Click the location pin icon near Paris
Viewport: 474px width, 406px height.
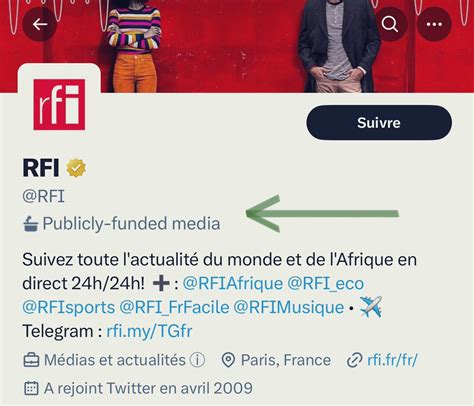pos(228,360)
